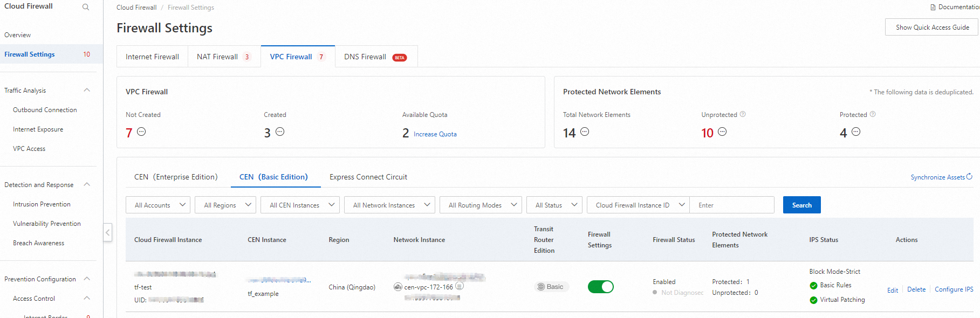Open VPC Access in the sidebar
Viewport: 980px width, 318px height.
[29, 149]
